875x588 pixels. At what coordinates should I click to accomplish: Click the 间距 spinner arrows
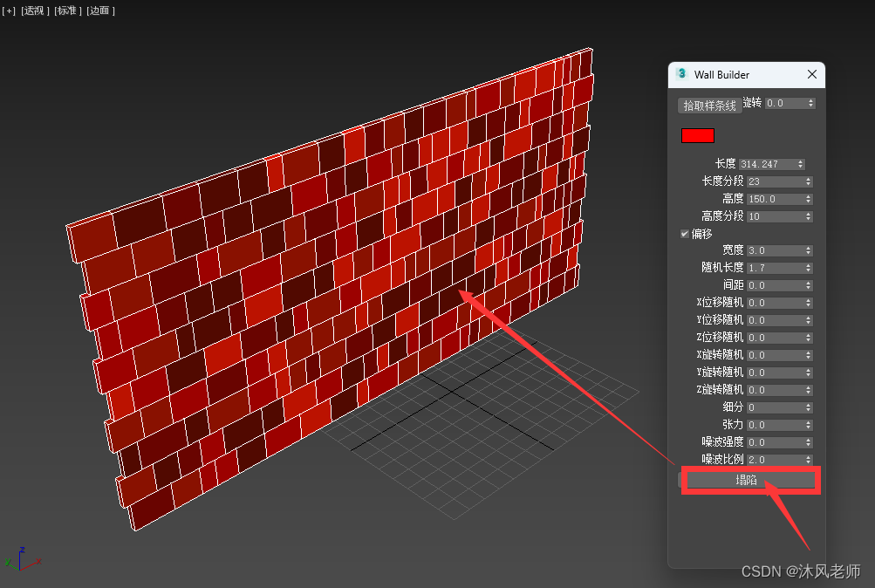809,285
